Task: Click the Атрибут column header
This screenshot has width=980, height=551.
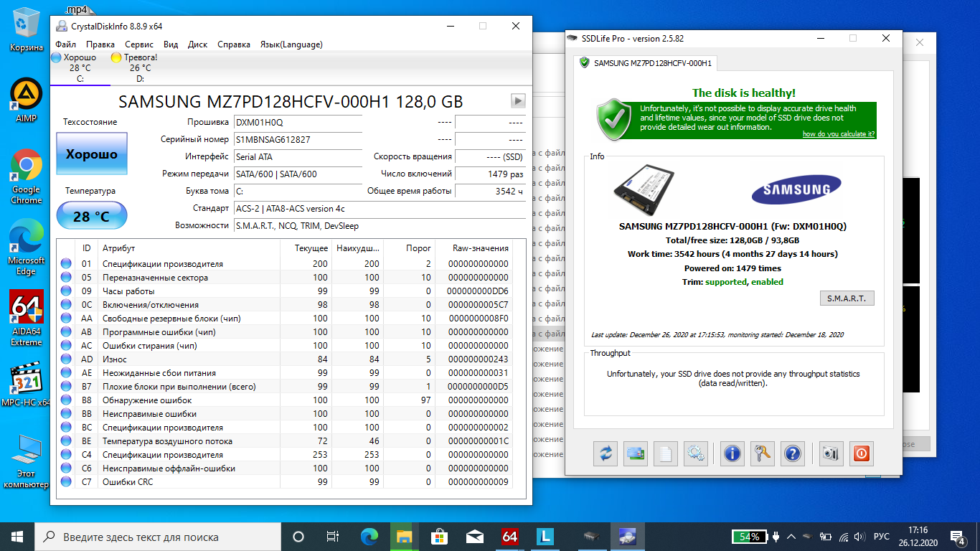Action: click(x=189, y=248)
